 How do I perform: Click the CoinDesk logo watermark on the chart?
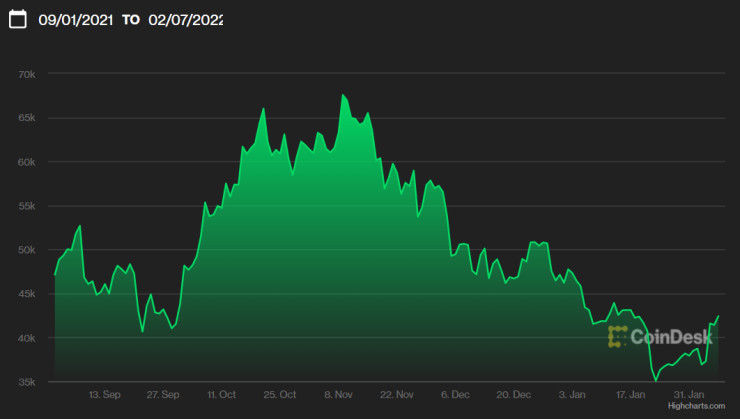[660, 337]
